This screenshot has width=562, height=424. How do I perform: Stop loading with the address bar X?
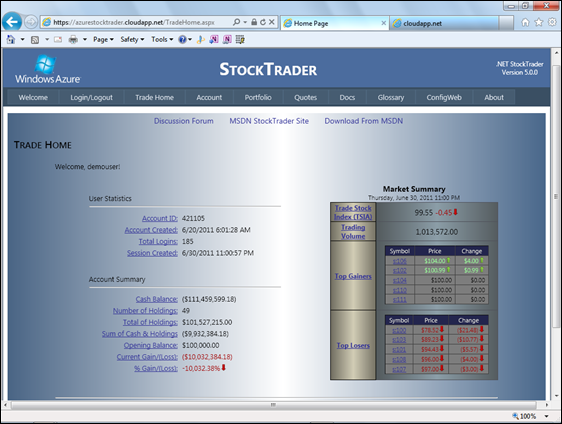(272, 22)
